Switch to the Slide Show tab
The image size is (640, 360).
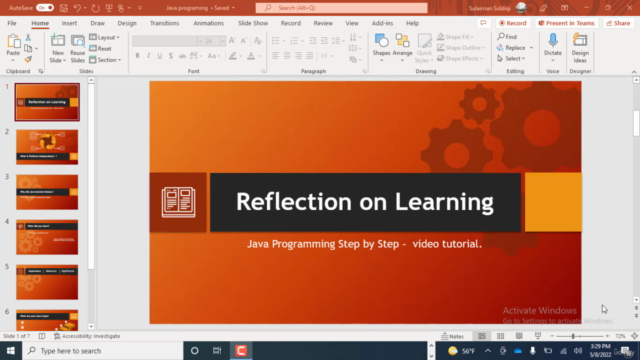click(253, 23)
